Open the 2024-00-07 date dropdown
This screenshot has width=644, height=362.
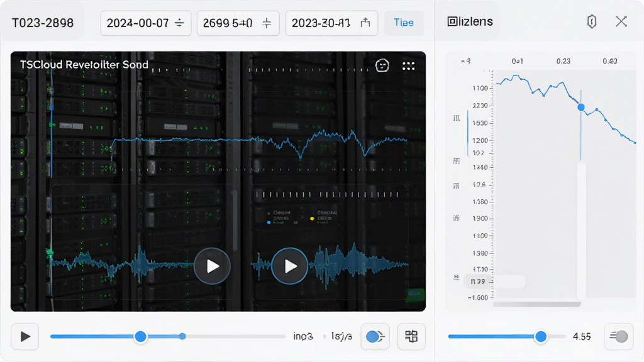[146, 23]
